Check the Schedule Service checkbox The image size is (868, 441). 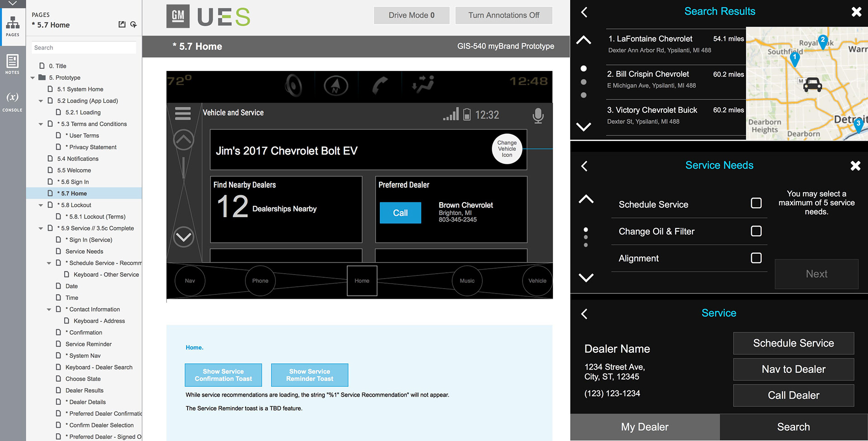[x=756, y=203]
